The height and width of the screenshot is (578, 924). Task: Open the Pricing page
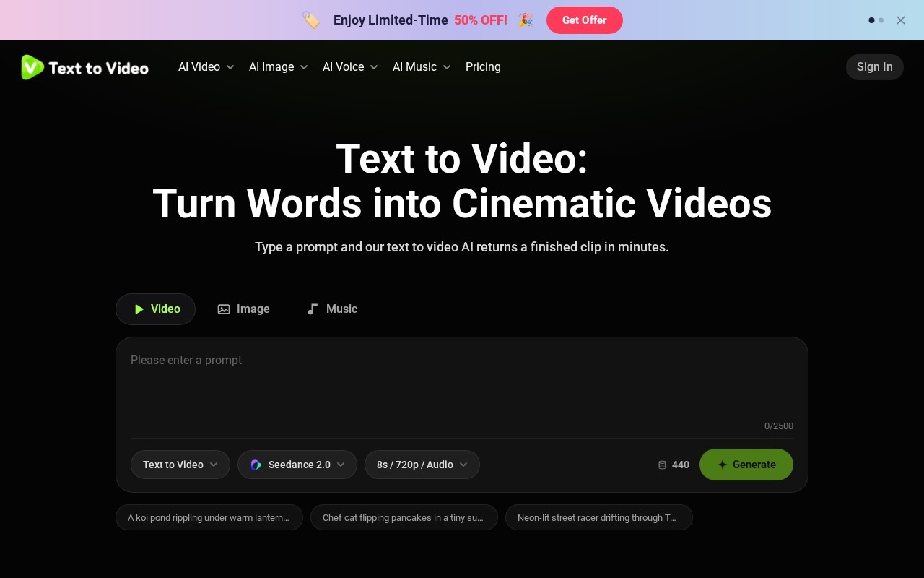483,67
